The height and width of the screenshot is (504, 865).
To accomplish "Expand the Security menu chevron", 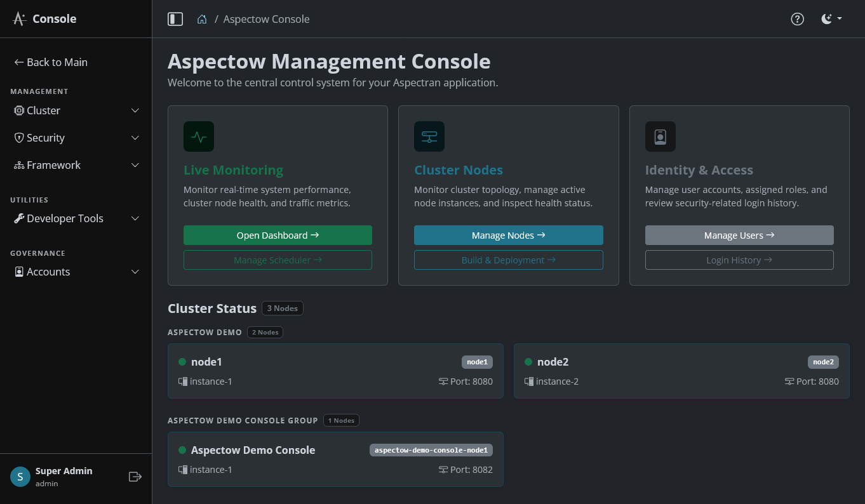I will (135, 138).
